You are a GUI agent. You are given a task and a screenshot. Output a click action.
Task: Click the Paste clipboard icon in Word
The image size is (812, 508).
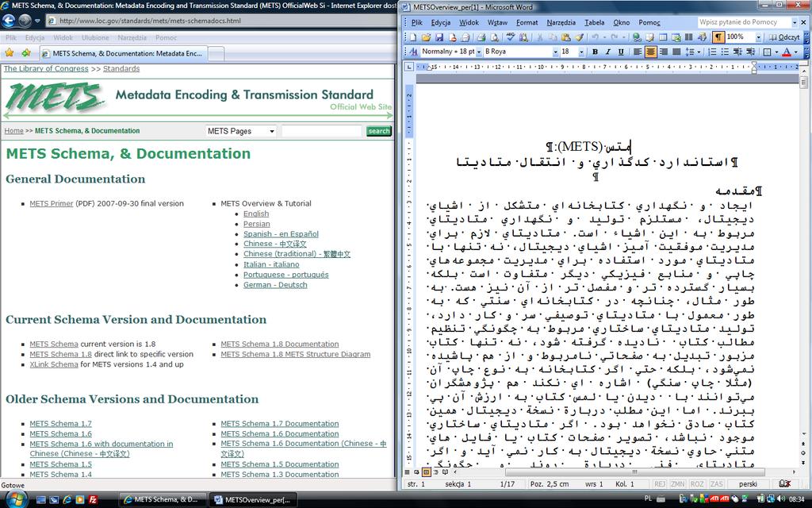pyautogui.click(x=566, y=37)
